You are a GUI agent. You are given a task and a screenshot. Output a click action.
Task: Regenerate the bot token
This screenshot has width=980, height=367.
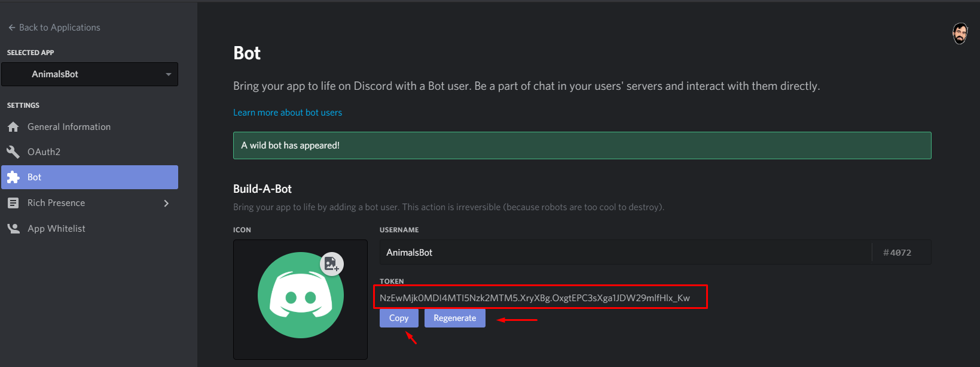click(455, 318)
